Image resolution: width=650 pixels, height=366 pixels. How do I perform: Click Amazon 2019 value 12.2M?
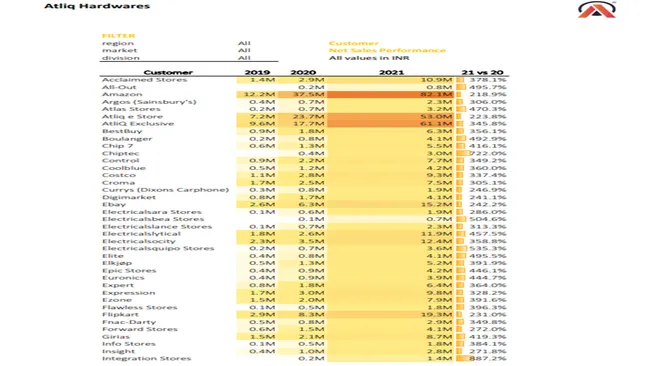click(260, 94)
